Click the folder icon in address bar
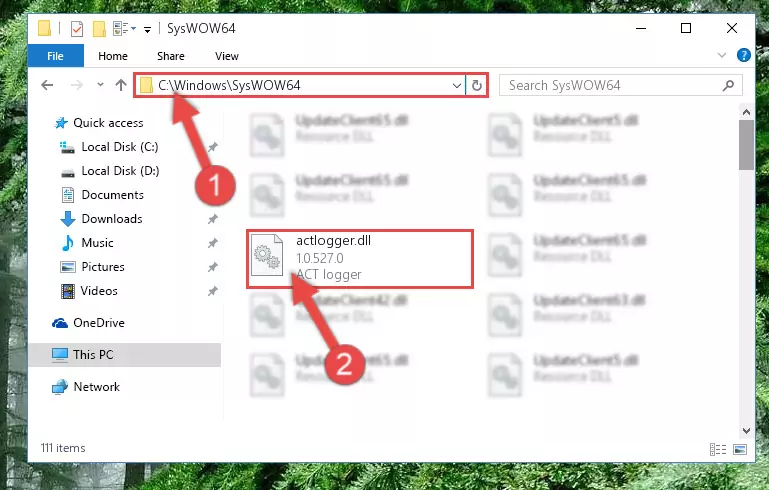This screenshot has height=490, width=769. 146,85
